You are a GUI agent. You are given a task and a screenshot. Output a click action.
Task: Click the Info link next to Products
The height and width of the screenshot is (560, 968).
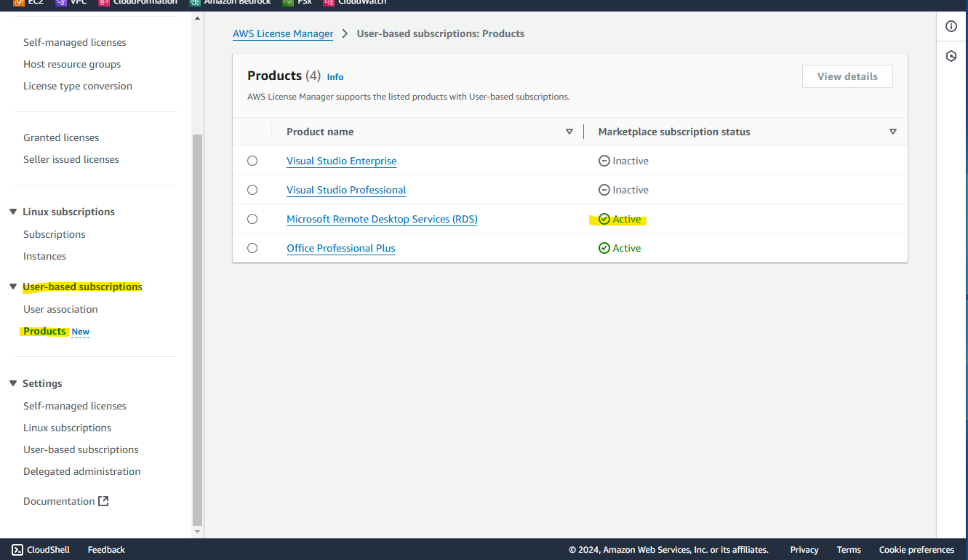(x=335, y=77)
